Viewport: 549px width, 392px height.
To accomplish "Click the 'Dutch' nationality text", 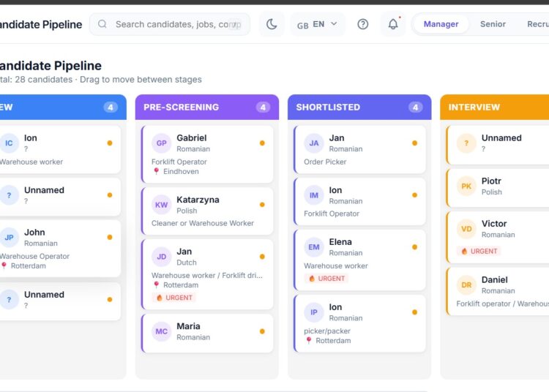I will point(186,263).
